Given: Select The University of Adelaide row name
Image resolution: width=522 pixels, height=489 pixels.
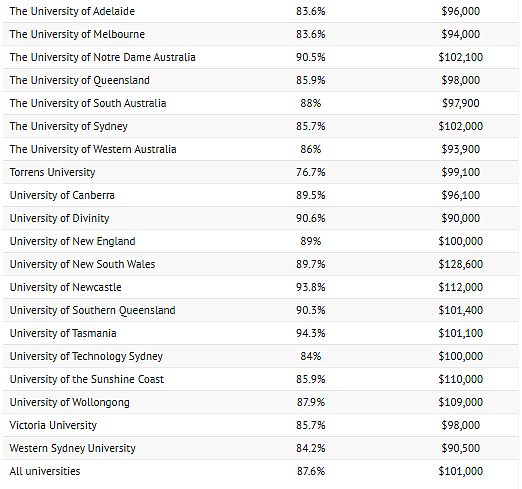Looking at the screenshot, I should [72, 11].
